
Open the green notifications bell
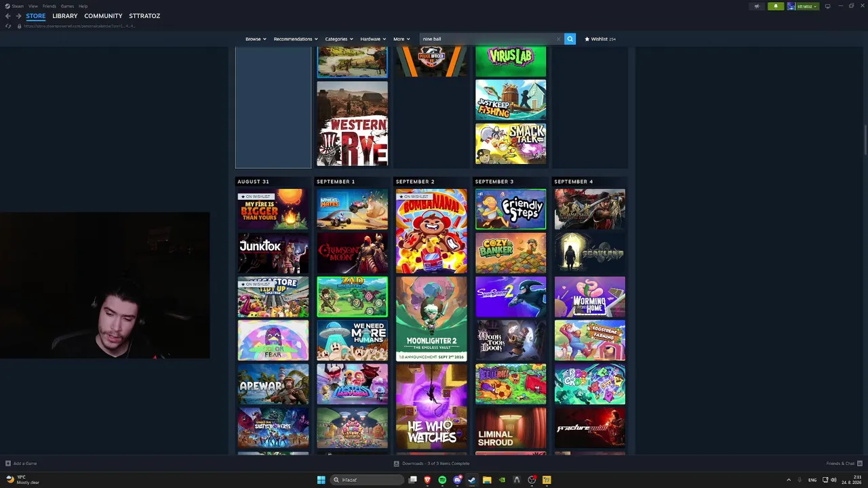tap(776, 6)
